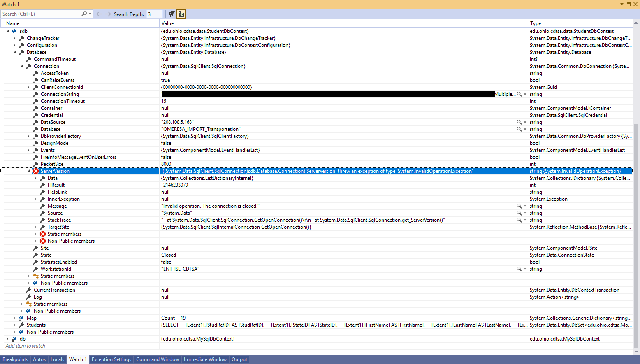Screen dimensions: 640x364
Task: Click the wrench icon beside AccessToken
Action: (x=36, y=73)
